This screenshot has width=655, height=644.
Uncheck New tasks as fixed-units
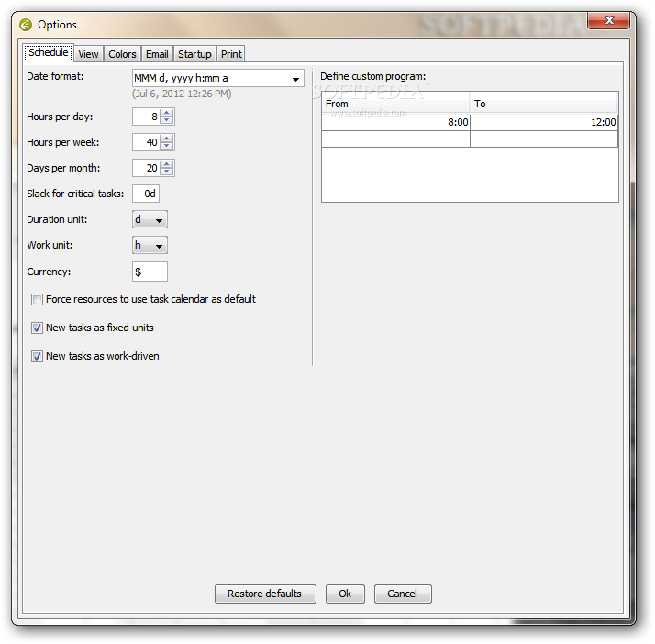click(x=37, y=328)
